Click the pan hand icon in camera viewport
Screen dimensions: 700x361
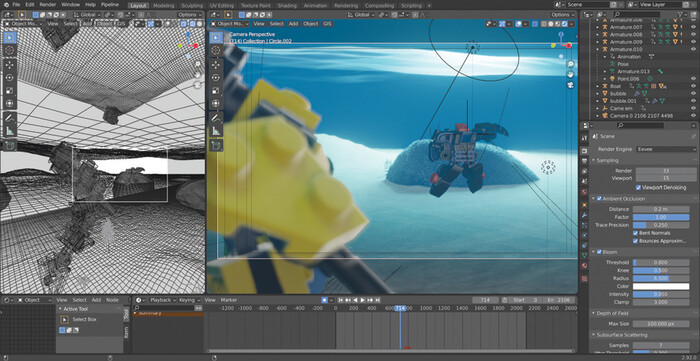[x=571, y=75]
